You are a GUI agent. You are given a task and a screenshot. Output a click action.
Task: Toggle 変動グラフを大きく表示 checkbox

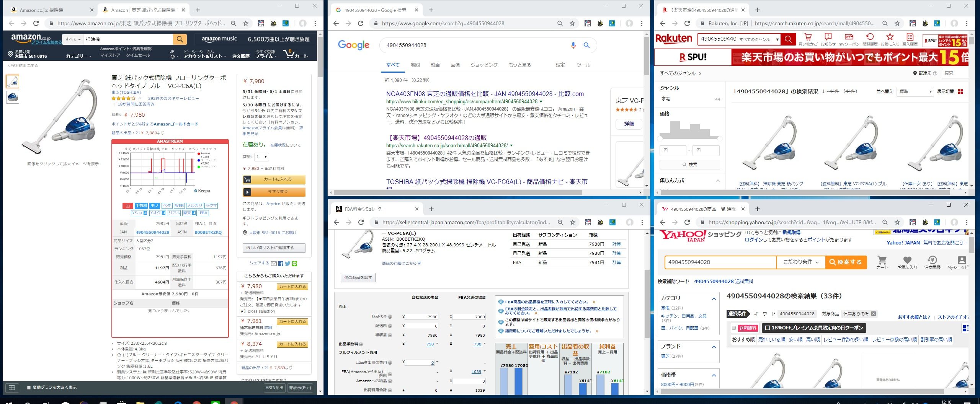click(29, 388)
